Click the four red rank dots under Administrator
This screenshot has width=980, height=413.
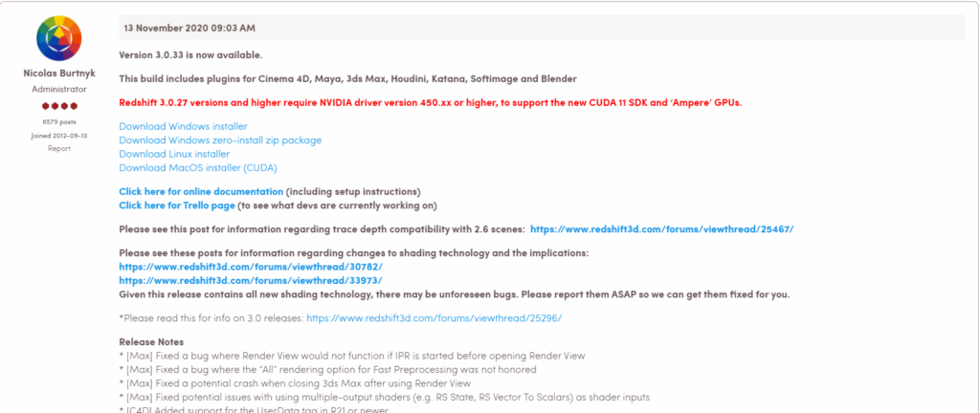pyautogui.click(x=59, y=106)
